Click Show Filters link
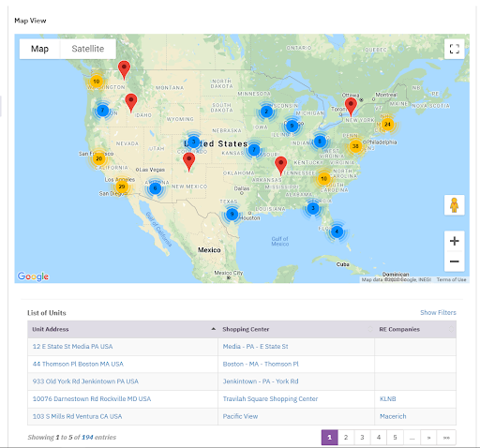Image resolution: width=480 pixels, height=448 pixels. pos(438,313)
